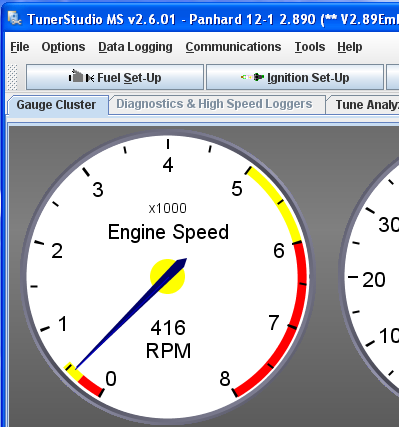Open the Help menu
Image resolution: width=399 pixels, height=427 pixels.
pos(350,47)
